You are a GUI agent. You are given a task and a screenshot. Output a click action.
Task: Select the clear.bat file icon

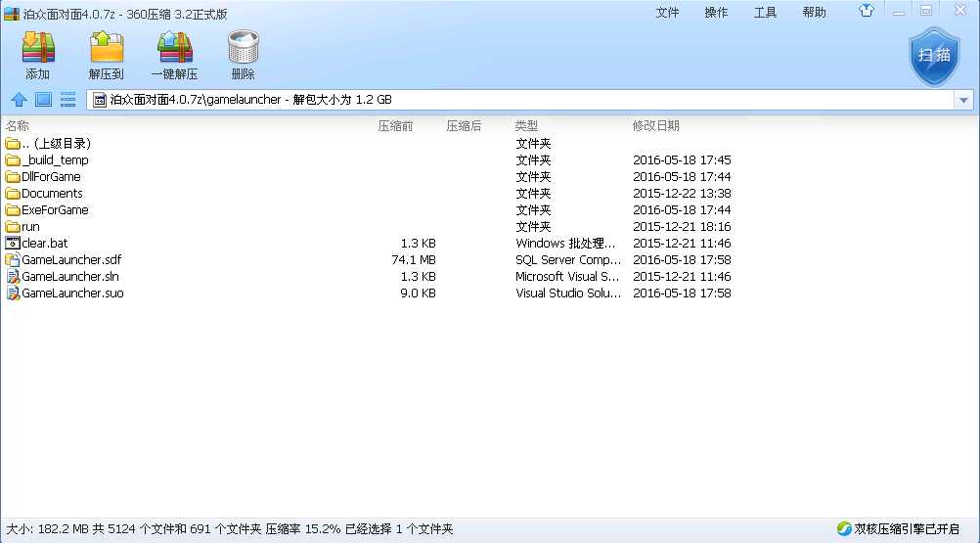13,243
